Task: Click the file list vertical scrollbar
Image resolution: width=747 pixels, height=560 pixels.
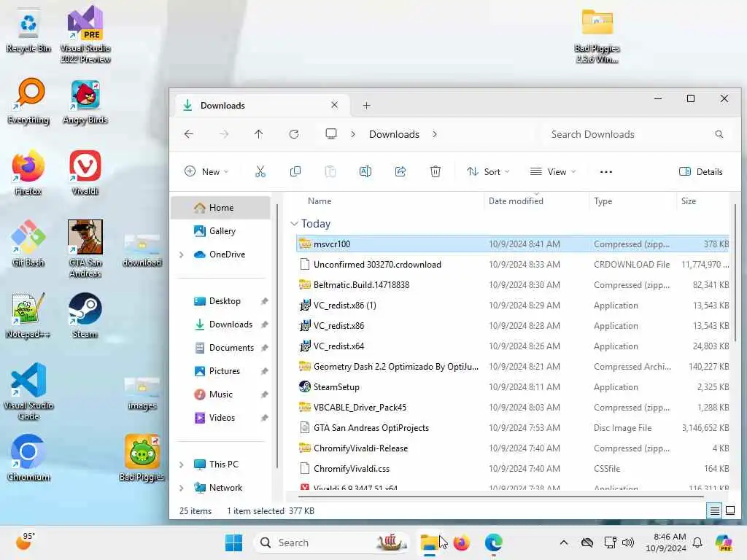Action: click(x=735, y=273)
